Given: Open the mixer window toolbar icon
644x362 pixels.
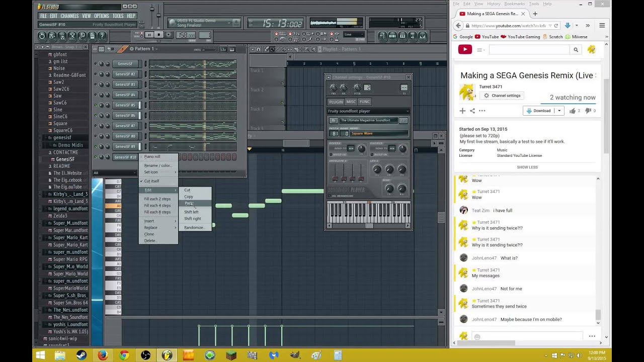Looking at the screenshot, I should 423,36.
